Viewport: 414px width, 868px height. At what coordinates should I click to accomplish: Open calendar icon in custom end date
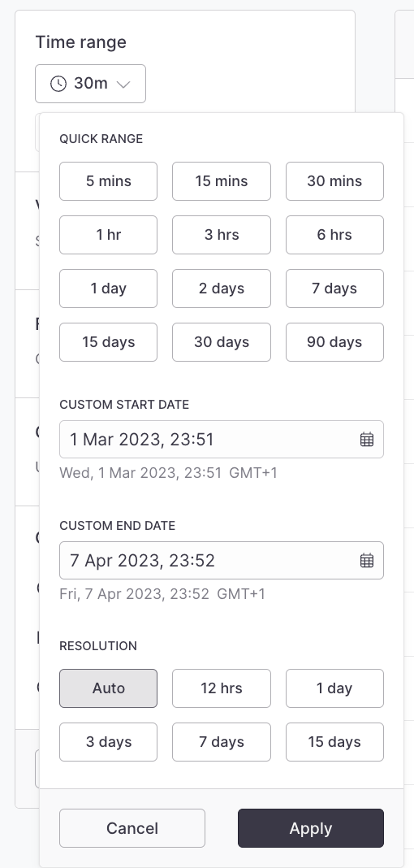[x=367, y=560]
